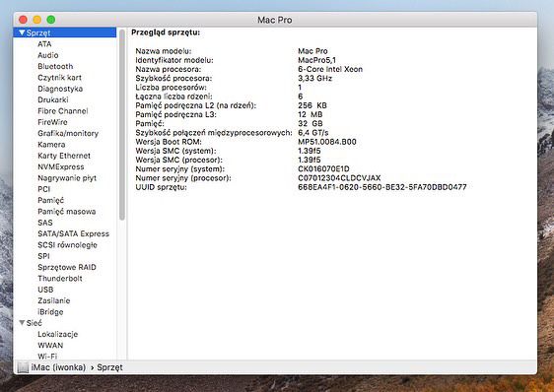Select ATA in the sidebar
This screenshot has width=554, height=392.
point(44,44)
